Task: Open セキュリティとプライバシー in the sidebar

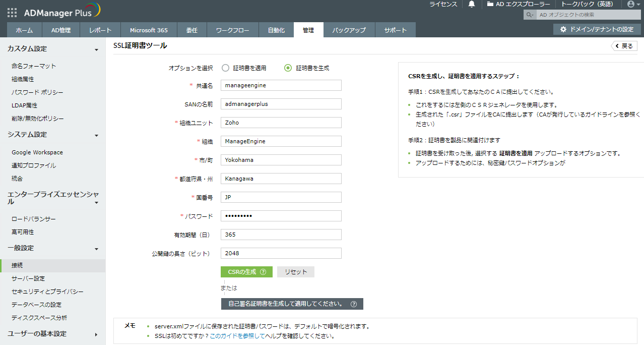Action: tap(47, 292)
